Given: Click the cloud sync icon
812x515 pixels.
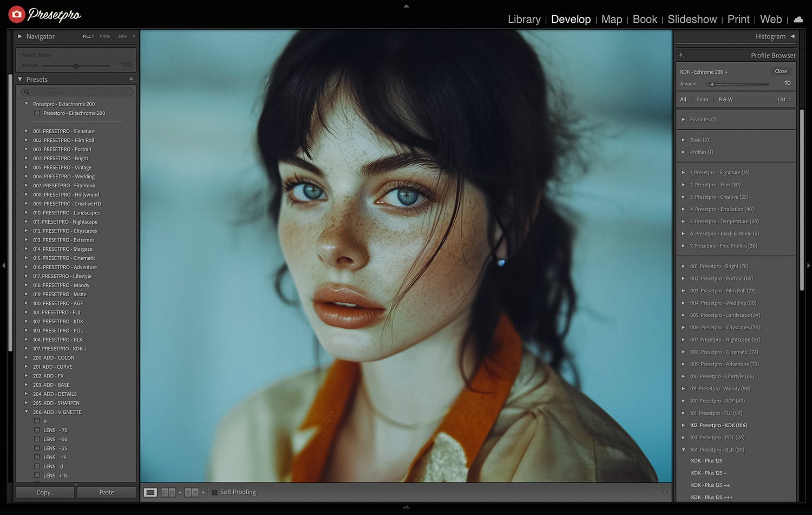Looking at the screenshot, I should [798, 19].
